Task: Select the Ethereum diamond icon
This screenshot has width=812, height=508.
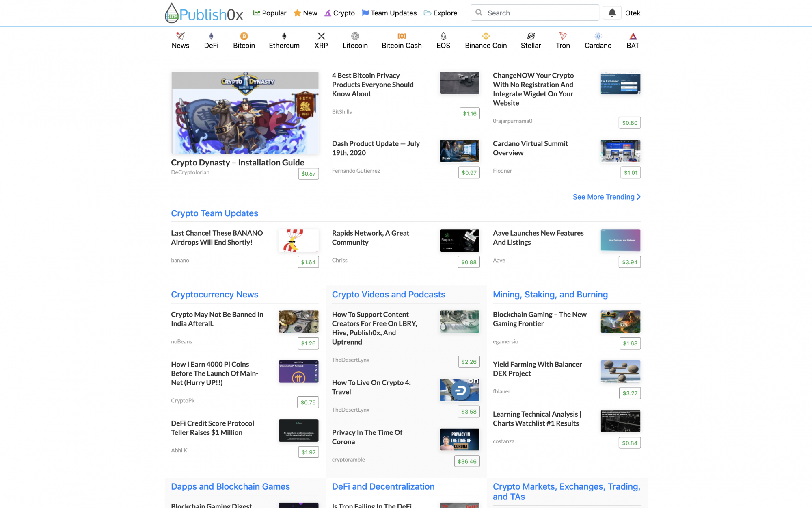Action: (284, 36)
